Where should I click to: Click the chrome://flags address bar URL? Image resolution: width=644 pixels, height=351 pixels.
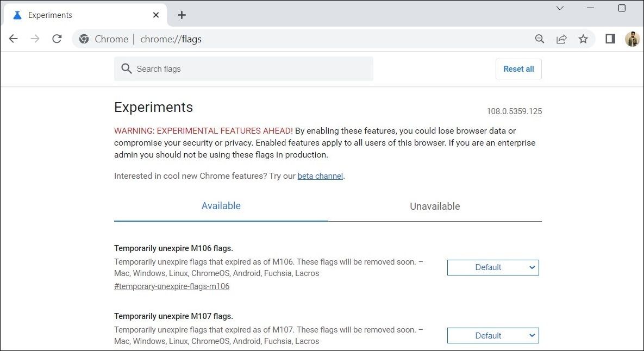(171, 39)
